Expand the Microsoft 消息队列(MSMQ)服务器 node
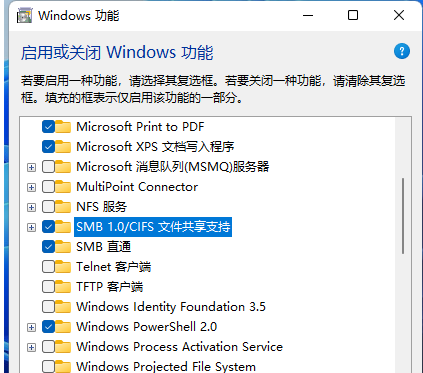 point(31,167)
